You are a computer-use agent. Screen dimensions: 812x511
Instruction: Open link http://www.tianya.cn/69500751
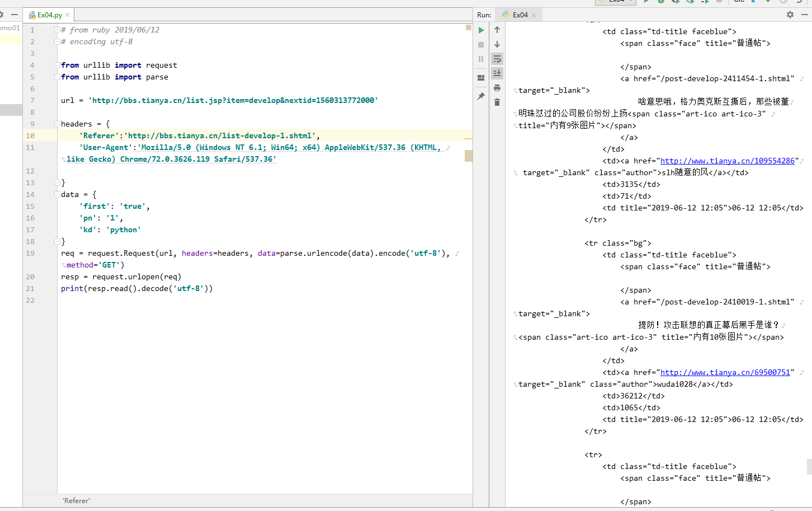725,372
